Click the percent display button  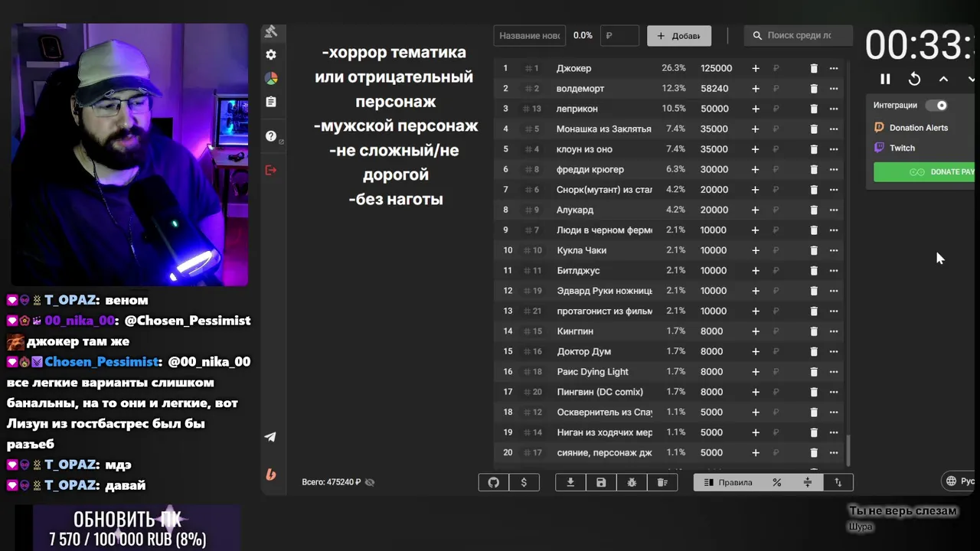(777, 482)
